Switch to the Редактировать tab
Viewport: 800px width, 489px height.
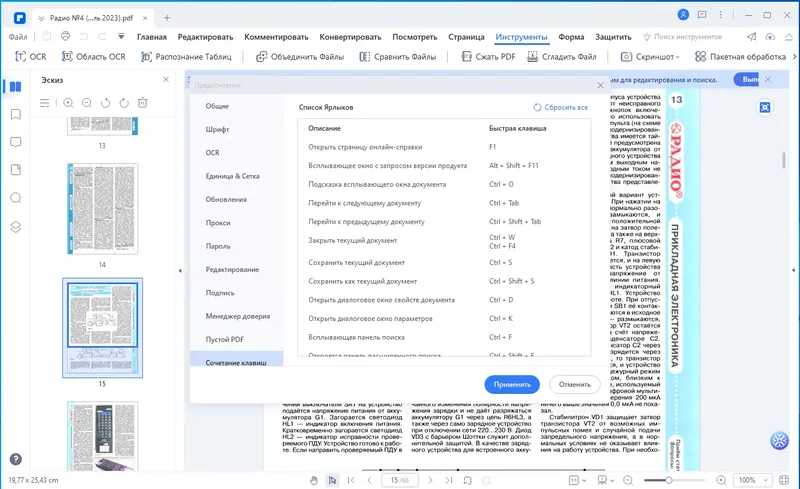click(x=205, y=37)
